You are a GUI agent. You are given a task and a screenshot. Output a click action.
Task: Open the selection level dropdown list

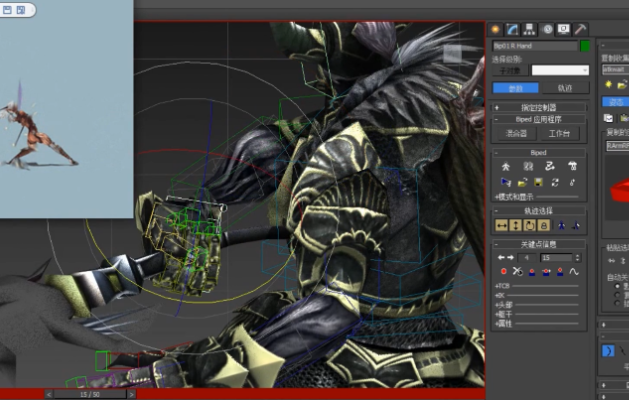click(560, 71)
